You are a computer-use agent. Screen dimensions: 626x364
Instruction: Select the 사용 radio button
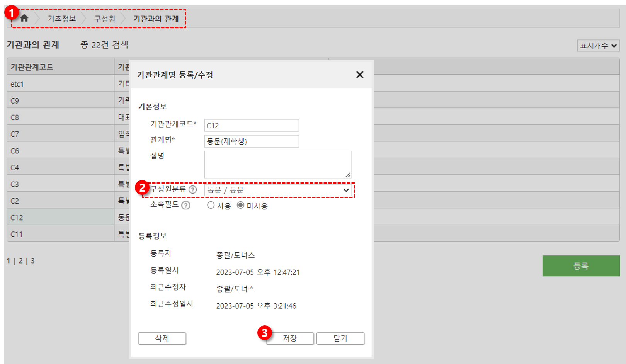[x=211, y=205]
